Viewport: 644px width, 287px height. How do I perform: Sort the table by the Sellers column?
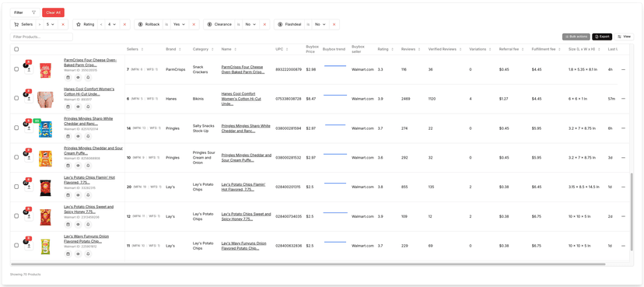pyautogui.click(x=135, y=49)
